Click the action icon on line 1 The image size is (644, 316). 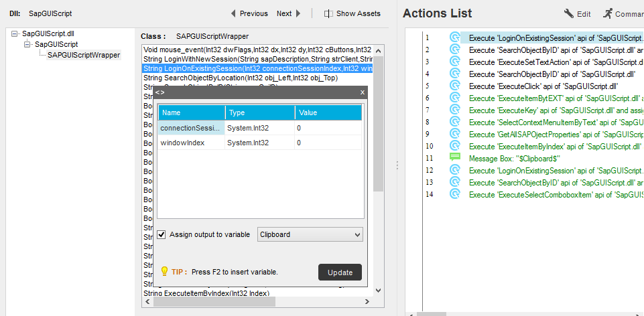pyautogui.click(x=455, y=38)
